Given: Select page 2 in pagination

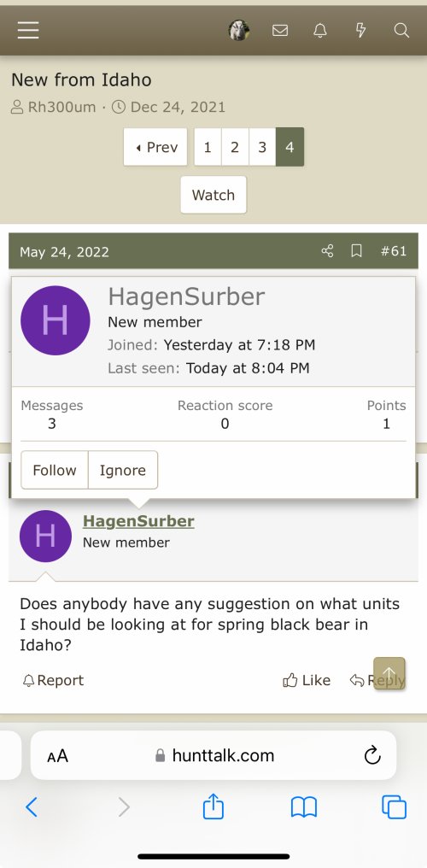Looking at the screenshot, I should (235, 147).
